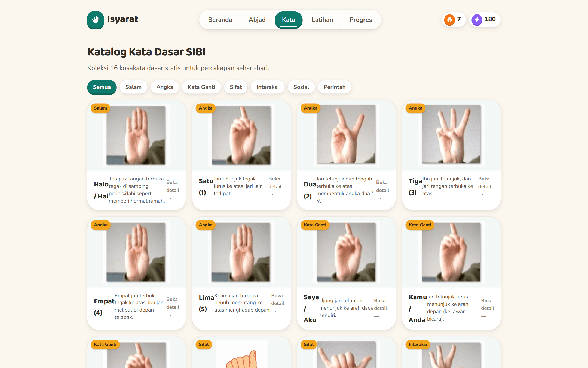Screen dimensions: 588x368
Task: Click the Interaksi badge on bottom card
Action: (418, 344)
